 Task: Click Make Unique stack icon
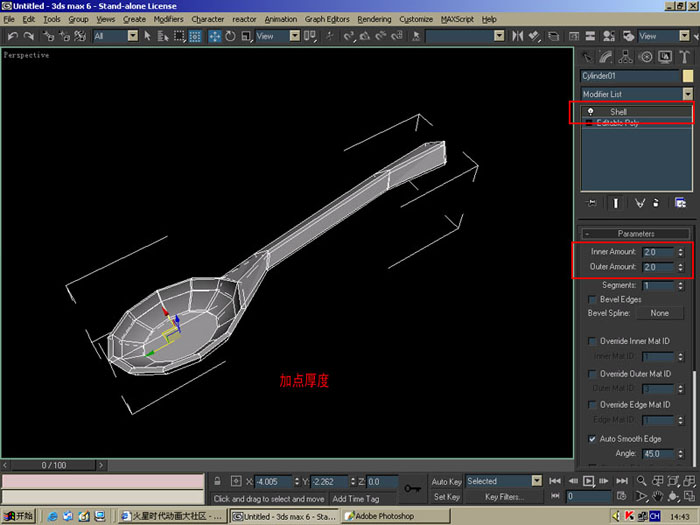pyautogui.click(x=640, y=203)
